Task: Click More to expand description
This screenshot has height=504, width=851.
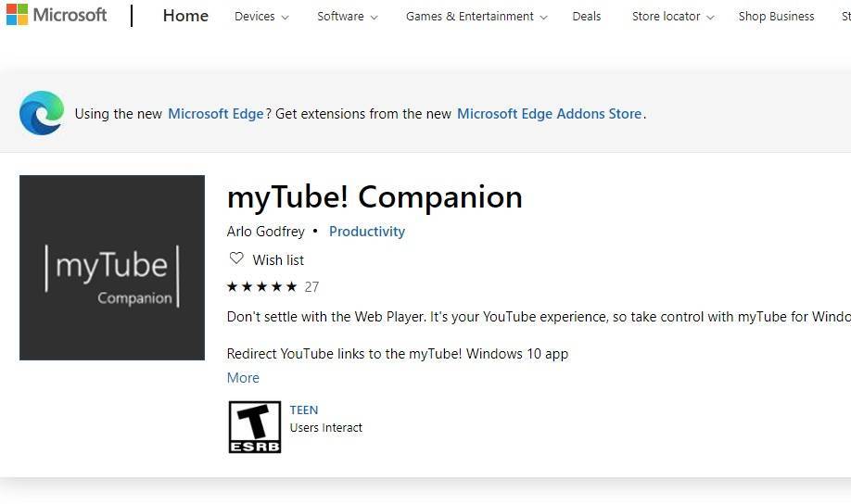Action: pyautogui.click(x=243, y=377)
